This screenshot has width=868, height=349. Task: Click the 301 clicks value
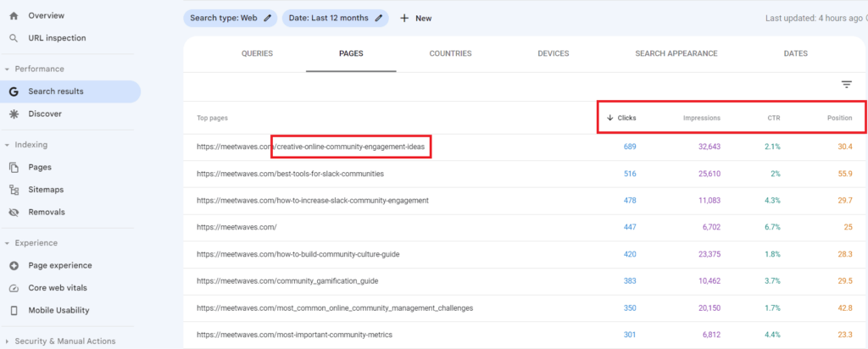(x=630, y=335)
